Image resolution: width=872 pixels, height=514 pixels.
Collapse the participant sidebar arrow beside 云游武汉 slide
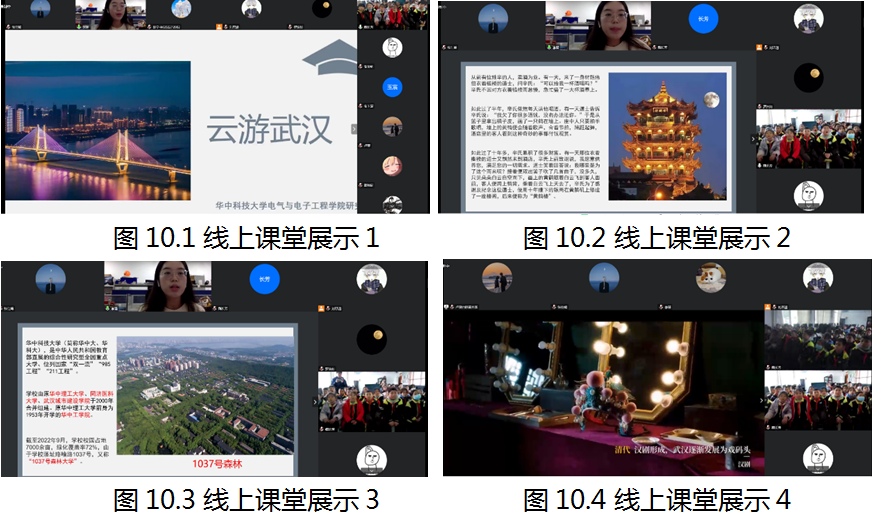[353, 129]
